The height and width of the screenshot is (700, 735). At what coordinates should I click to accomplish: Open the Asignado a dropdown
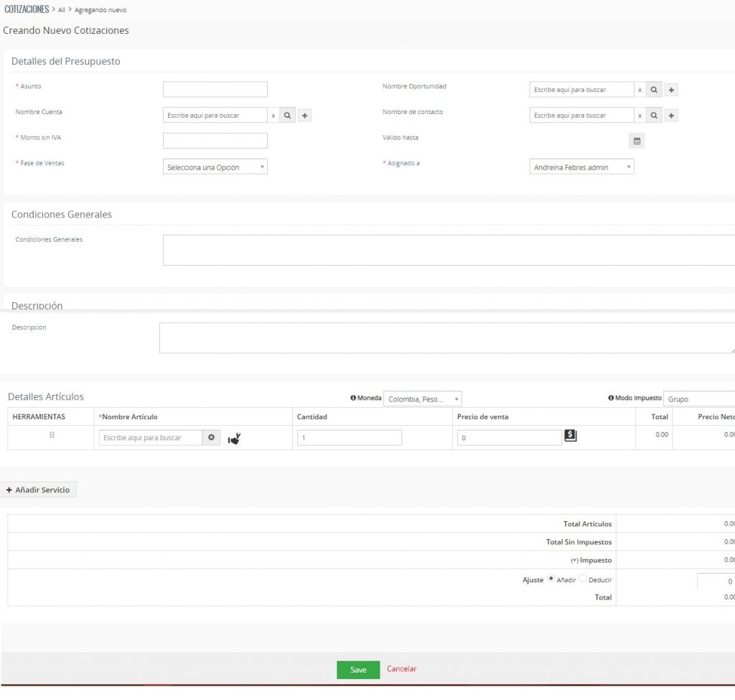click(x=582, y=167)
